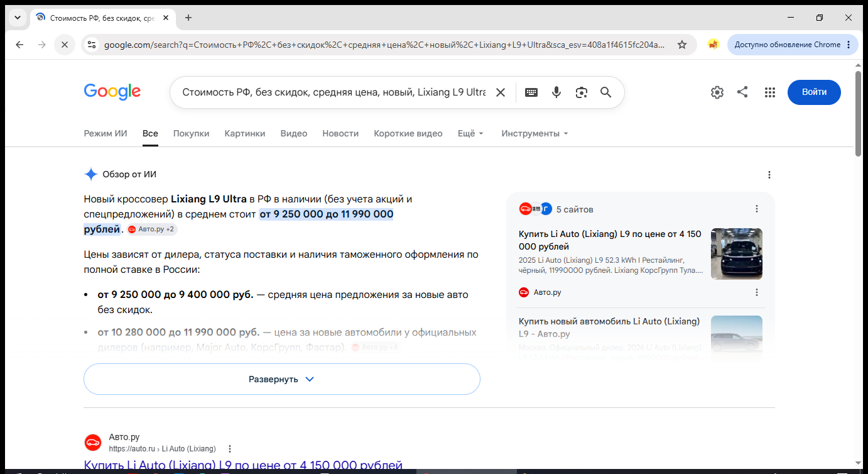Switch to the Картинки tab
868x474 pixels.
point(245,133)
